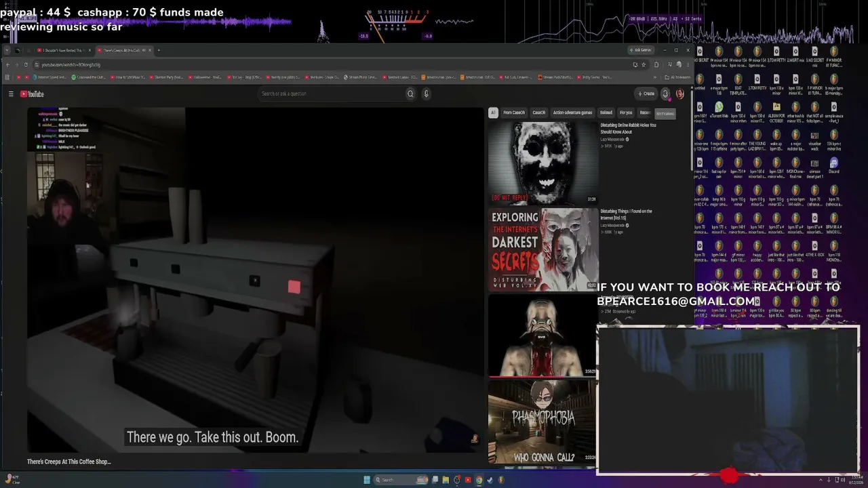The height and width of the screenshot is (488, 868).
Task: Open the YouTube account avatar menu
Action: [679, 94]
